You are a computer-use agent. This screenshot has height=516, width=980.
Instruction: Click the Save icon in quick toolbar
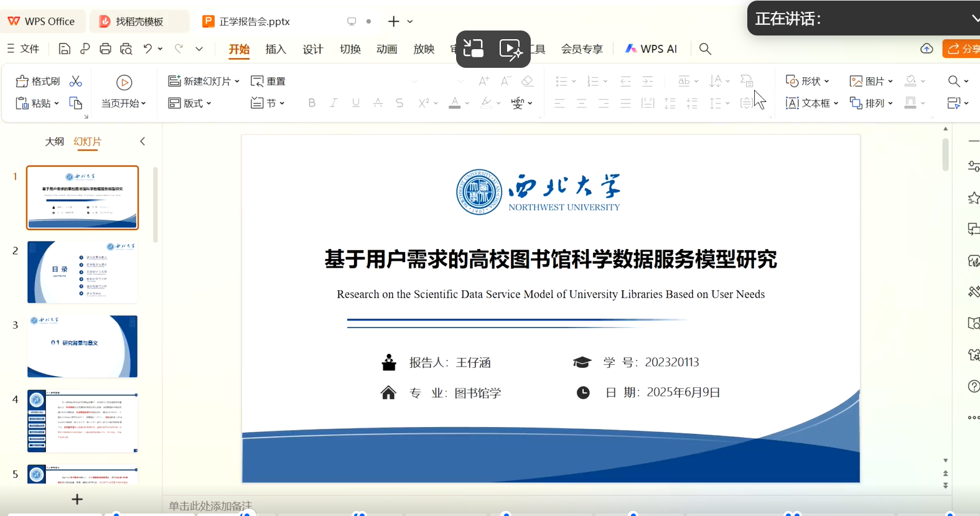click(x=64, y=49)
